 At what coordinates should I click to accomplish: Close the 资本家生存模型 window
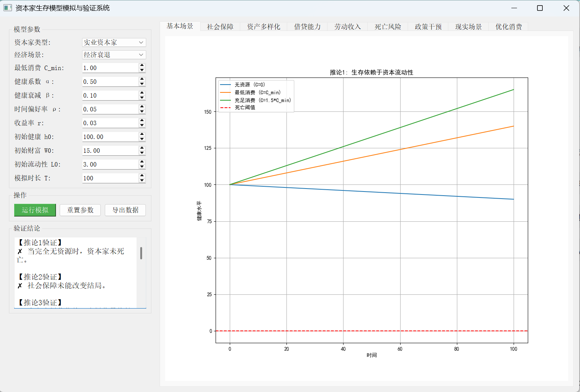pyautogui.click(x=566, y=8)
